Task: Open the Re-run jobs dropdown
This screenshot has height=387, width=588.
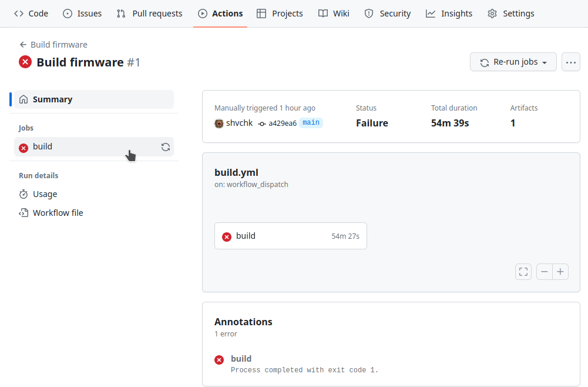Action: tap(513, 62)
